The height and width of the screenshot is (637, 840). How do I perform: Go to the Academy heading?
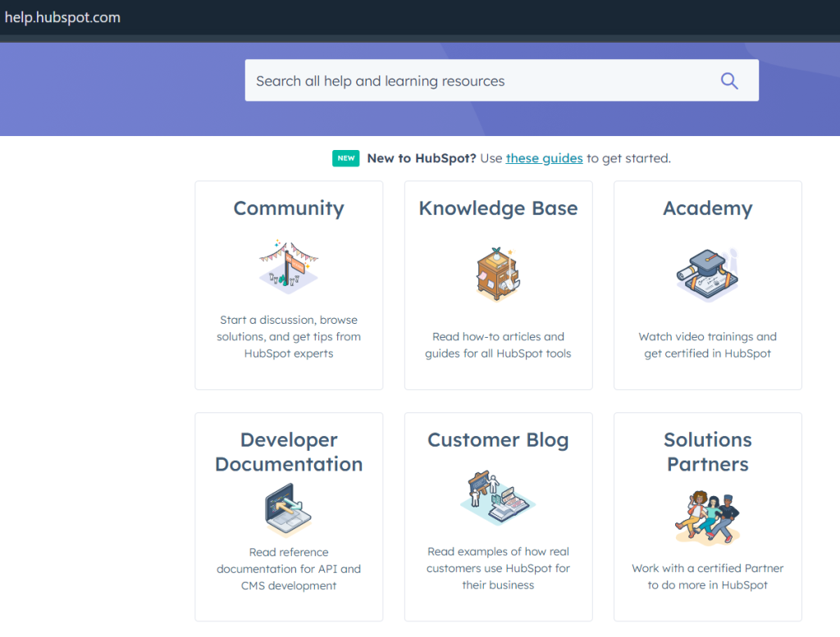click(707, 208)
